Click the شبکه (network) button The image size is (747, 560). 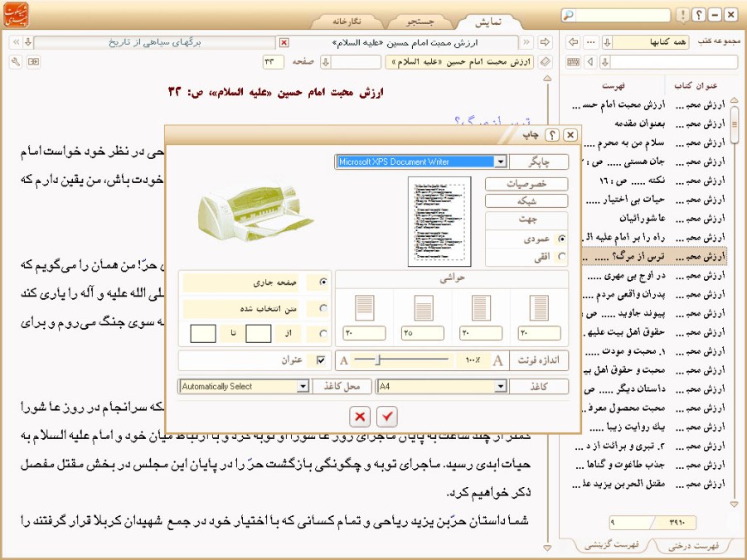(526, 201)
